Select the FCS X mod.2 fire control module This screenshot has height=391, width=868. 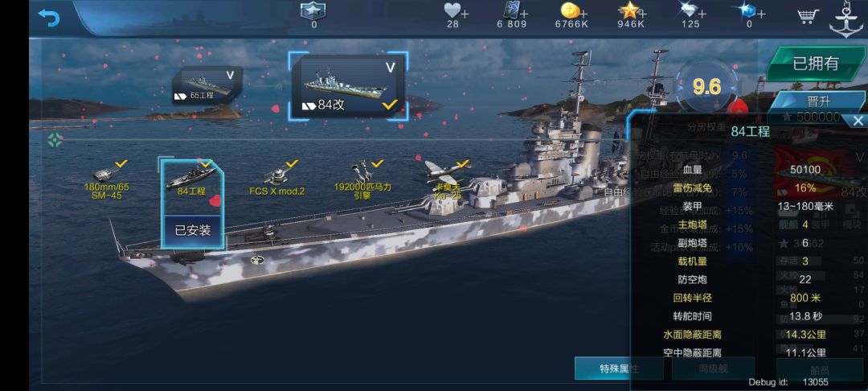277,179
